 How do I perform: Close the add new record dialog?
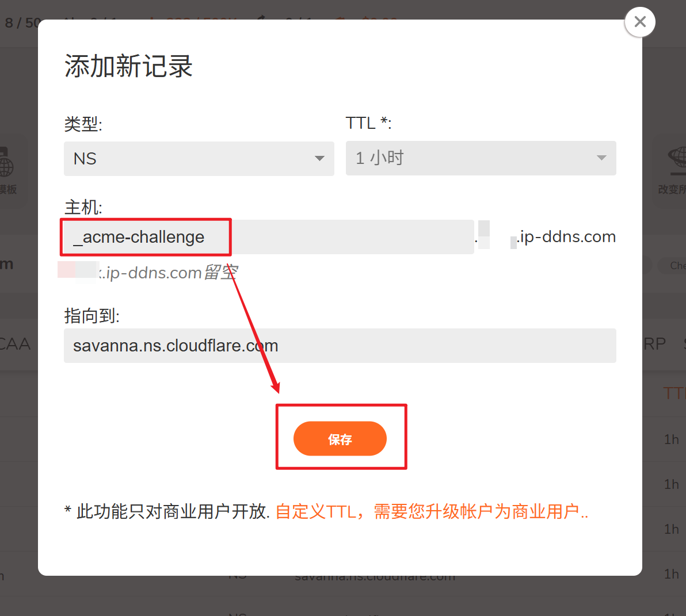point(639,22)
